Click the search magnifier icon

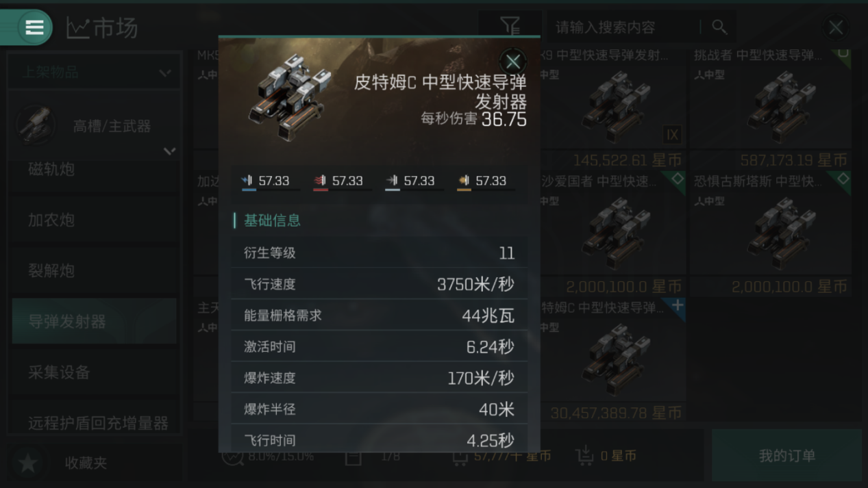coord(719,27)
